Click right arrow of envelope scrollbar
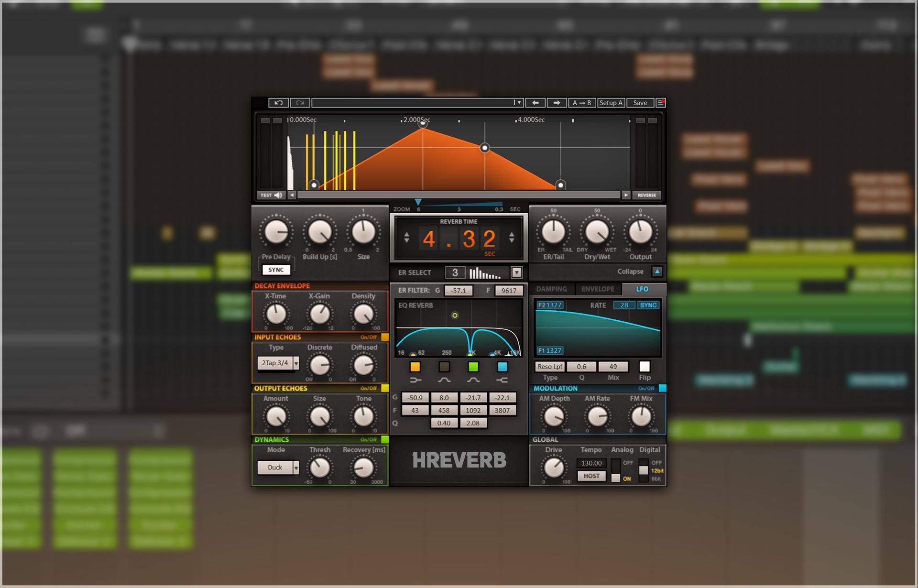The image size is (918, 588). (626, 195)
